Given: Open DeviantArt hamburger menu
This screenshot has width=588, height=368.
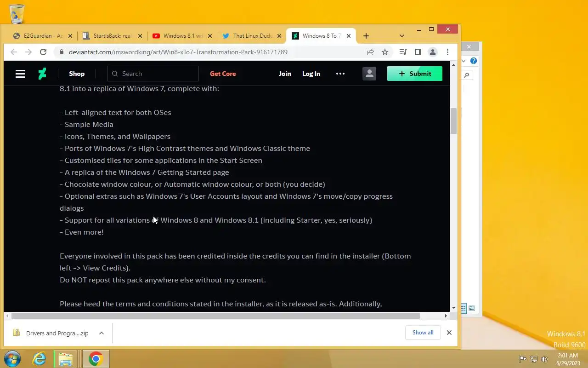Looking at the screenshot, I should pyautogui.click(x=20, y=74).
